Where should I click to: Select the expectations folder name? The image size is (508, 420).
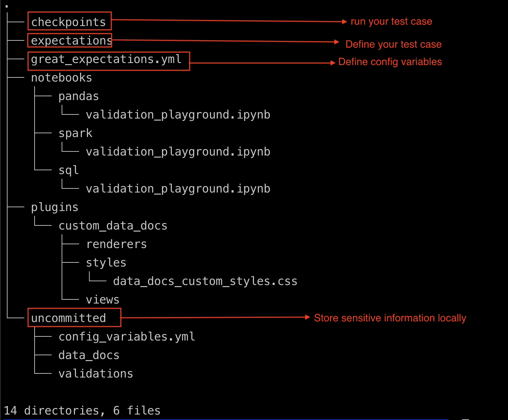coord(71,40)
